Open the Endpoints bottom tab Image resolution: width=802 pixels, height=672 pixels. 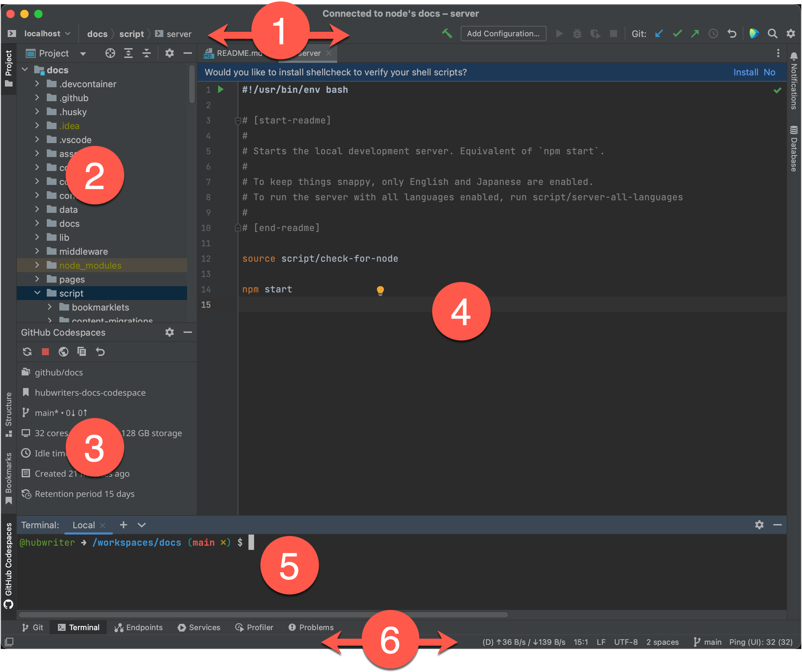139,627
